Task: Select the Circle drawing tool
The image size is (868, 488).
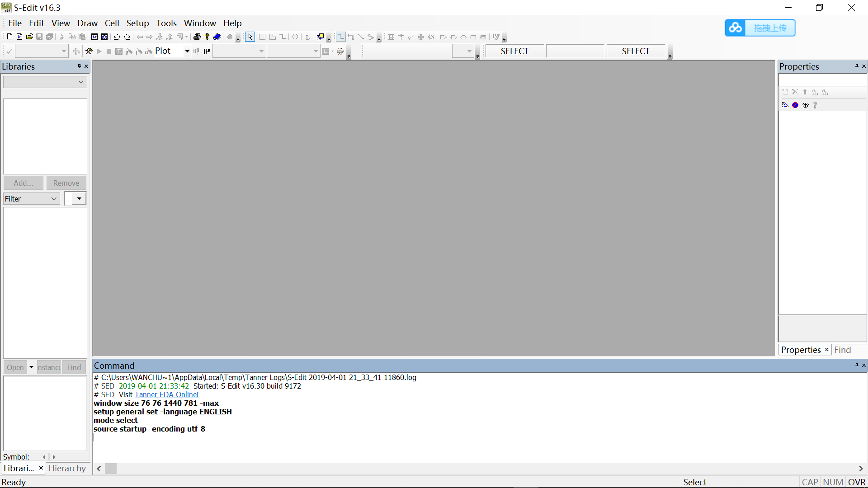Action: (x=295, y=37)
